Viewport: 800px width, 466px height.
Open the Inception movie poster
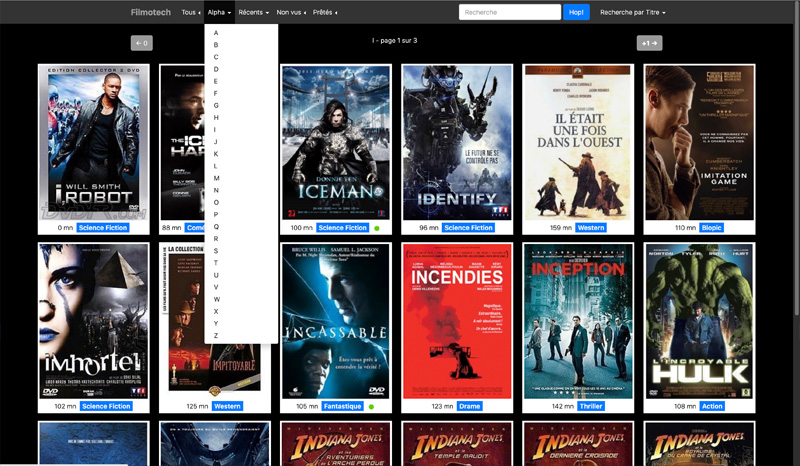[578, 322]
